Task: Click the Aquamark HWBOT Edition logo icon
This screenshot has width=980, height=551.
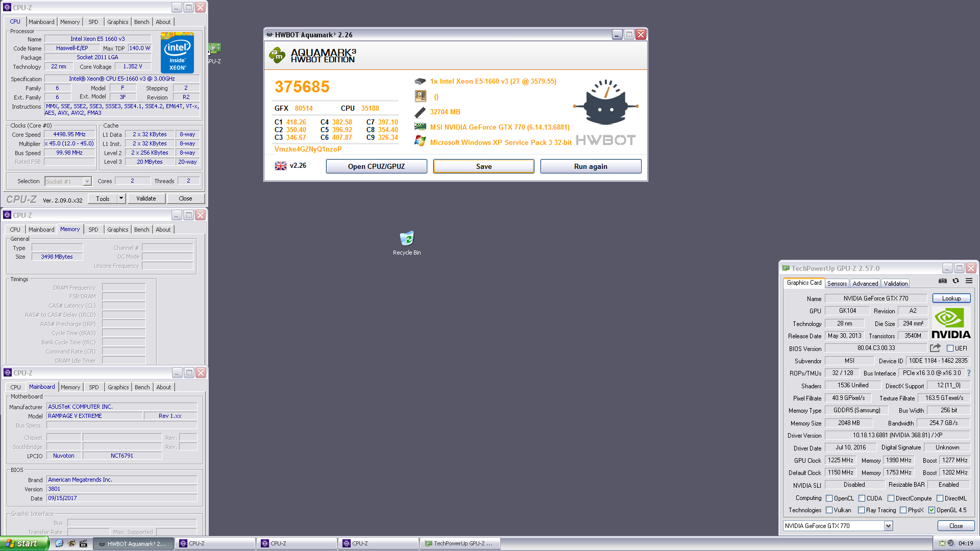Action: point(277,55)
